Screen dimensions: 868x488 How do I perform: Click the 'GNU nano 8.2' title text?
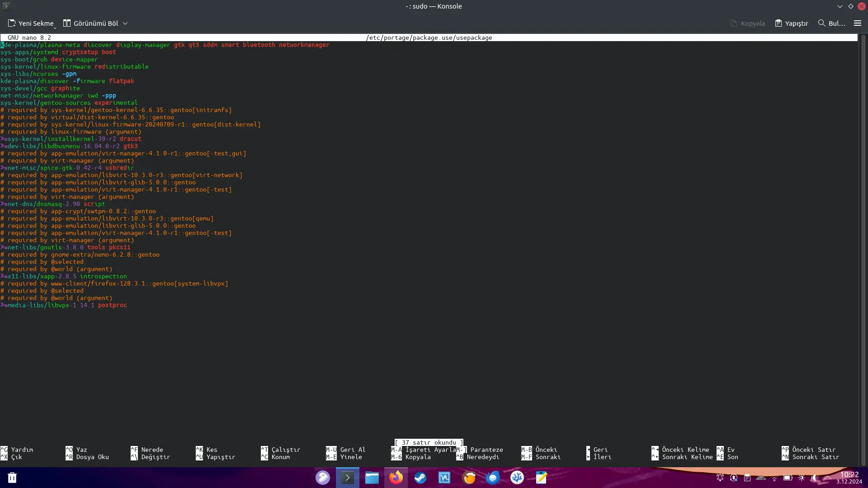point(29,38)
